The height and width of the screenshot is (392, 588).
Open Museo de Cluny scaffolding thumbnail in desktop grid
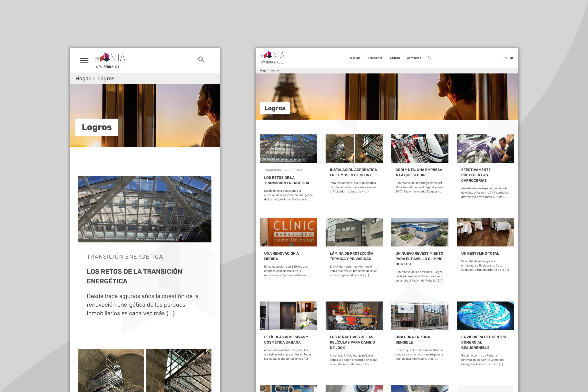(354, 149)
